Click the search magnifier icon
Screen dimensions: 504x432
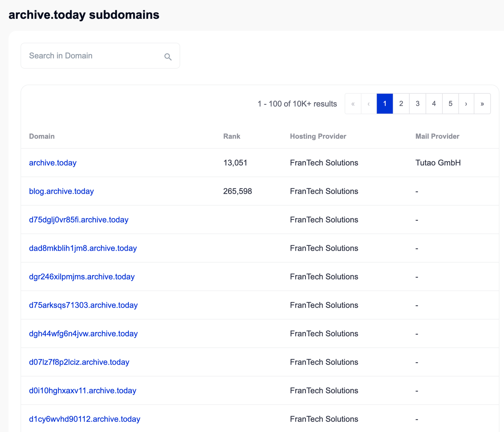pos(168,57)
